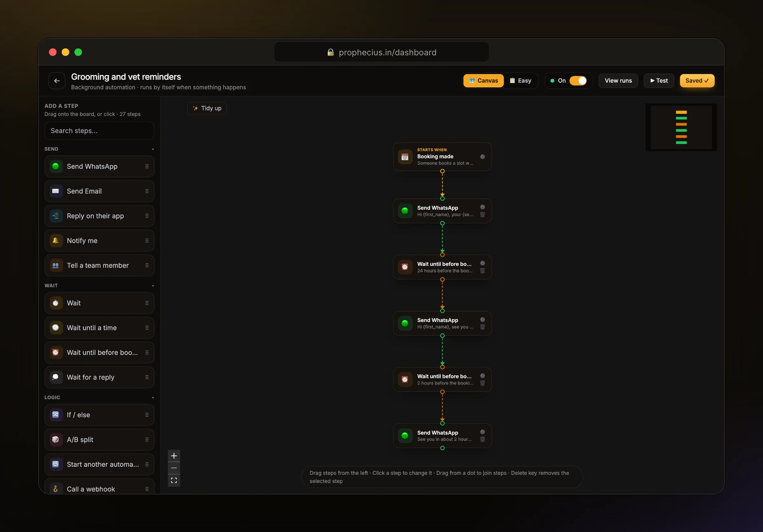763x532 pixels.
Task: Switch to Easy view tab
Action: point(521,81)
